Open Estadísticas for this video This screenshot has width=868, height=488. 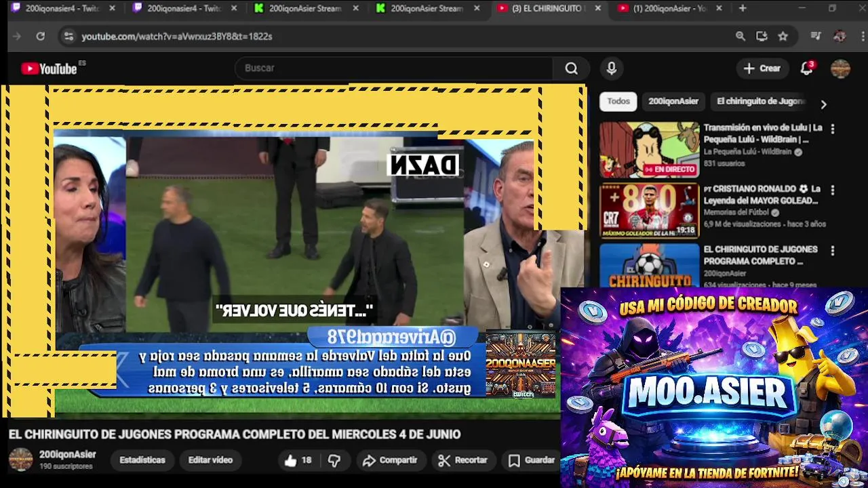pos(142,460)
